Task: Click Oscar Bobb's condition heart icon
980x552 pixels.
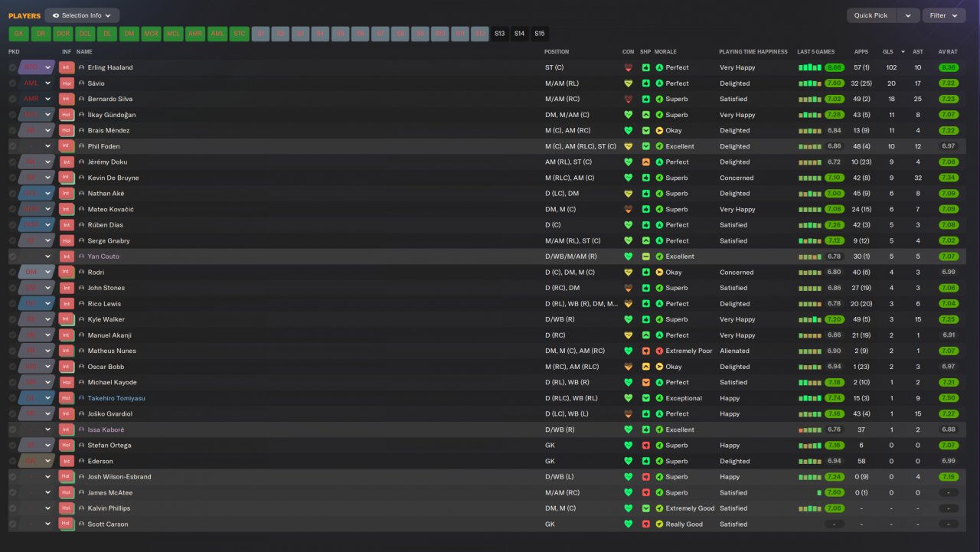Action: [x=629, y=367]
